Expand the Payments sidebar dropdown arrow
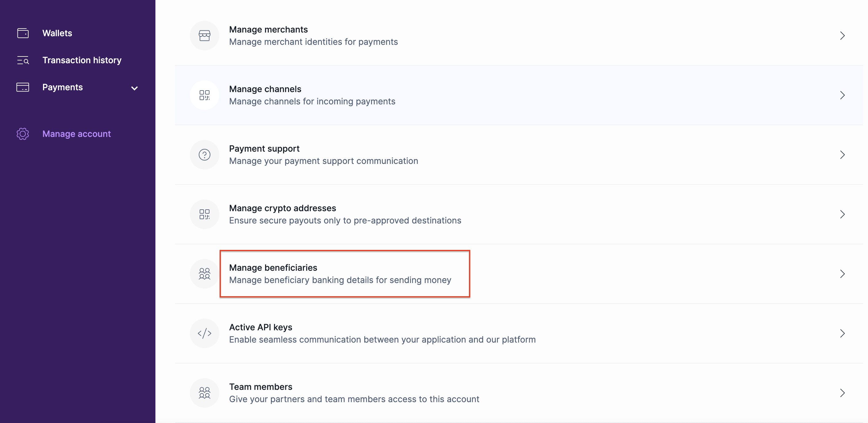Image resolution: width=868 pixels, height=423 pixels. (x=135, y=88)
